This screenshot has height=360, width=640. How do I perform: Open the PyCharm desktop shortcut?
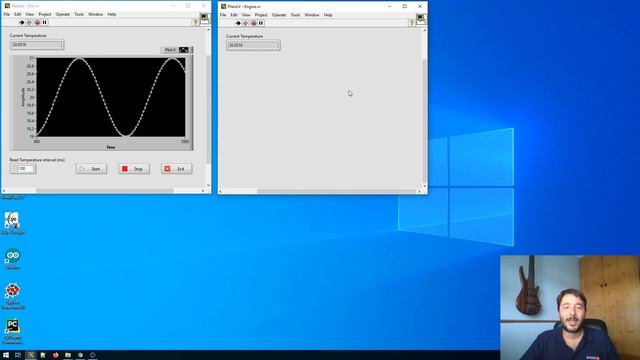tap(12, 331)
